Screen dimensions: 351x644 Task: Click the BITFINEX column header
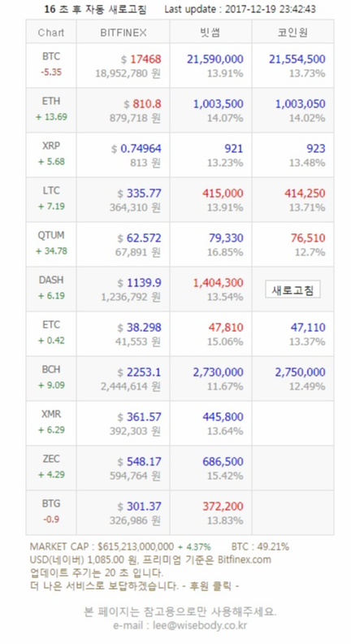123,33
